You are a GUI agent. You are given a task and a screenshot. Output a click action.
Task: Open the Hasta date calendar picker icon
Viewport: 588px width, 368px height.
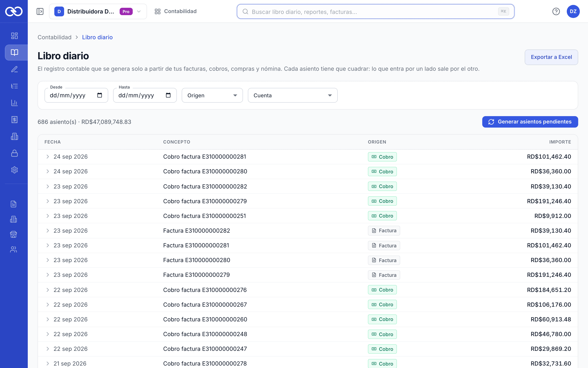pos(168,95)
